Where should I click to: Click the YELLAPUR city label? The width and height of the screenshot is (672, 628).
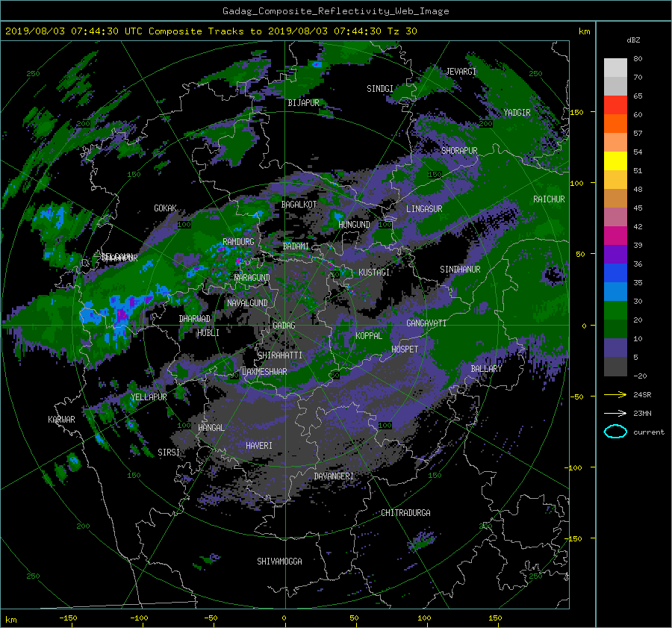(x=149, y=397)
